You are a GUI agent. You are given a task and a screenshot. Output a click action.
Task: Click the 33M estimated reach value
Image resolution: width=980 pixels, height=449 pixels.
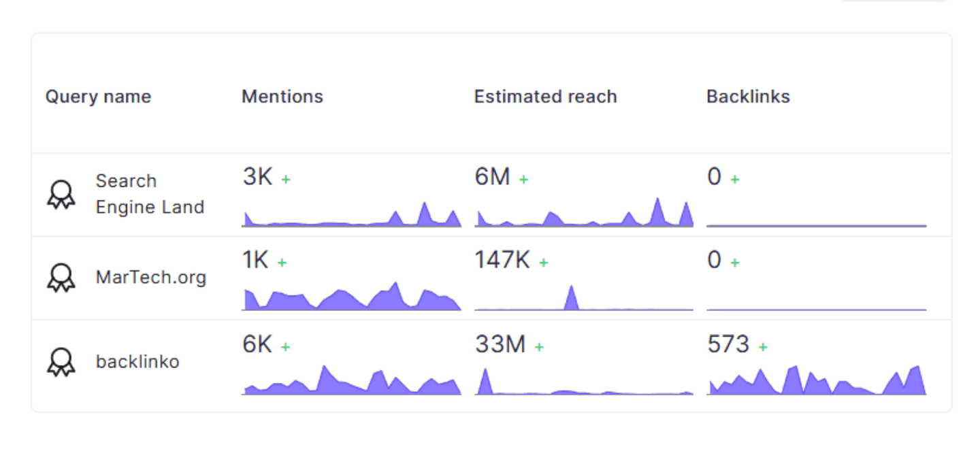tap(500, 345)
